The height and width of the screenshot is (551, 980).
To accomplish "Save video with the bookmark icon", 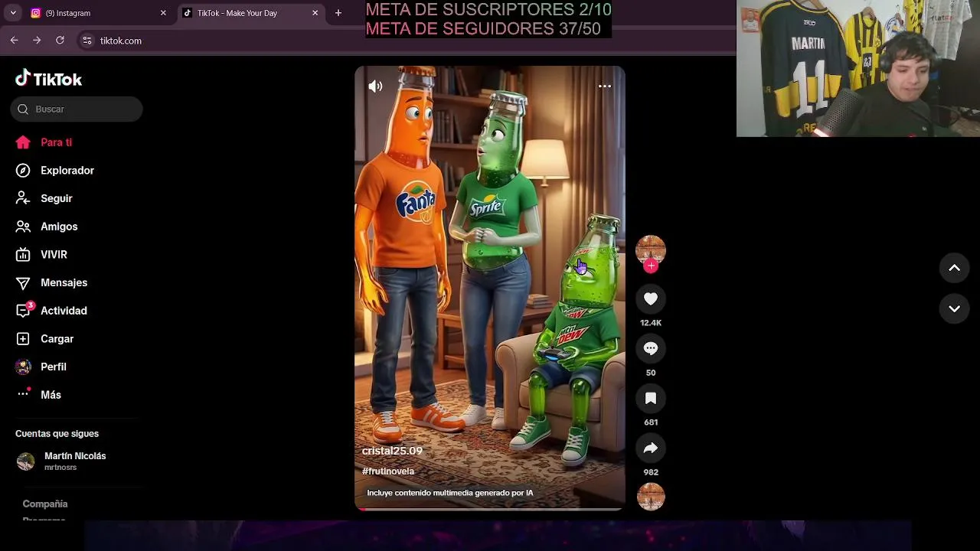I will click(651, 399).
